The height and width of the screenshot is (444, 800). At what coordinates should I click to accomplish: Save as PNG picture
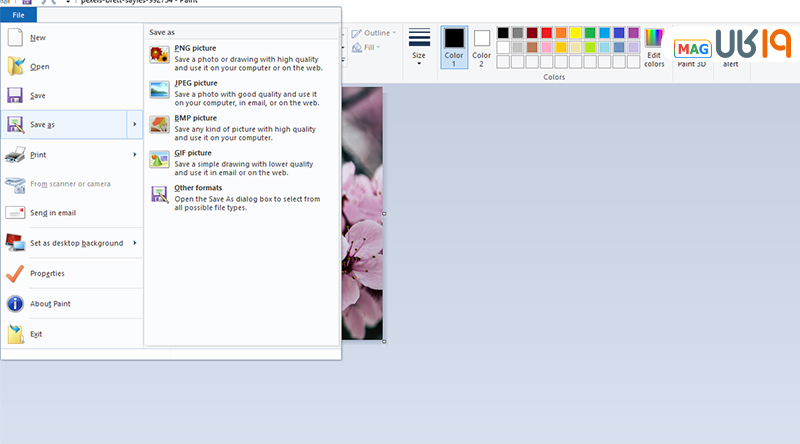tap(241, 57)
